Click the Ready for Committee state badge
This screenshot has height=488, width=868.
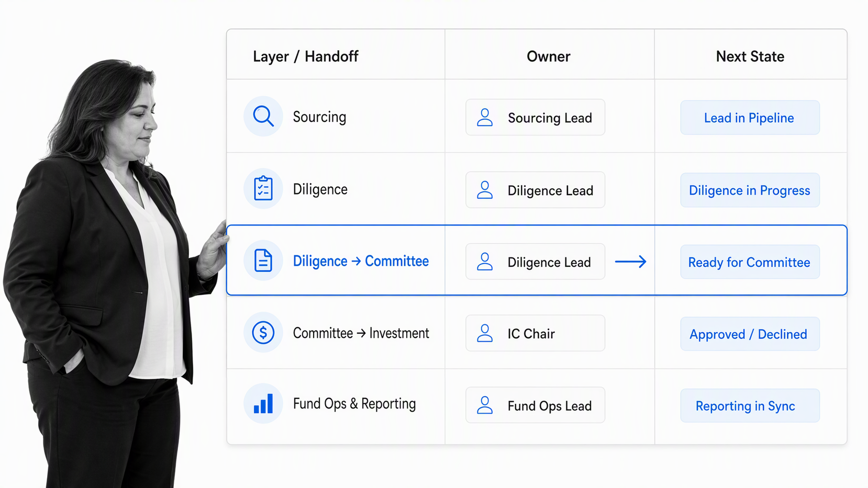[750, 262]
